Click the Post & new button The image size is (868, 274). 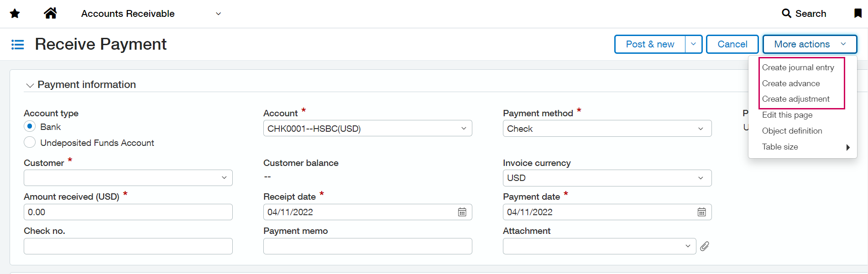click(x=650, y=44)
